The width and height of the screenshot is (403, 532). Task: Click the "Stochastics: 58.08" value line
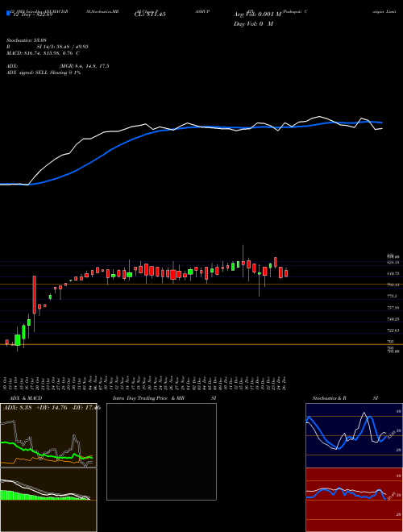[26, 40]
